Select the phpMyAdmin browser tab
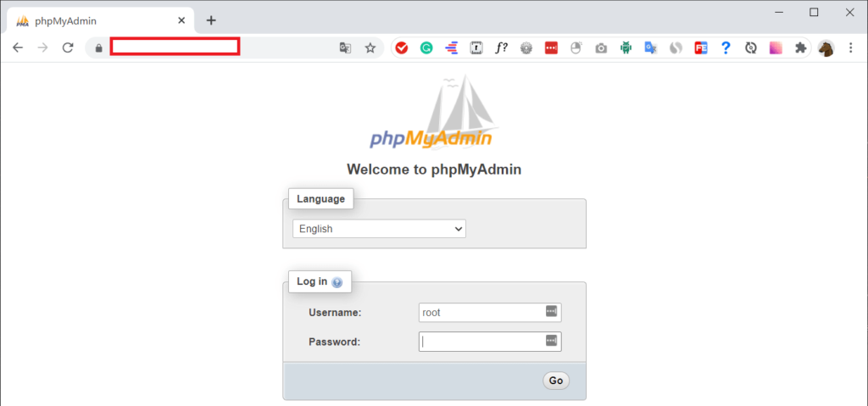This screenshot has height=406, width=868. coord(100,21)
